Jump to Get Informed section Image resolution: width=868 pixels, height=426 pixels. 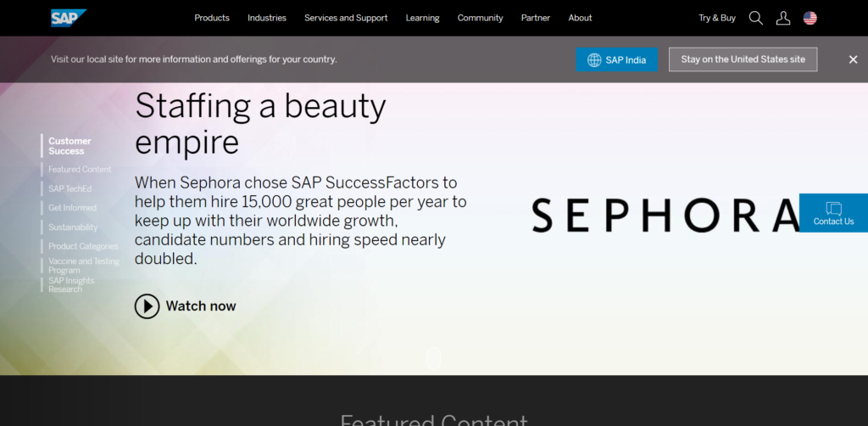[x=72, y=208]
